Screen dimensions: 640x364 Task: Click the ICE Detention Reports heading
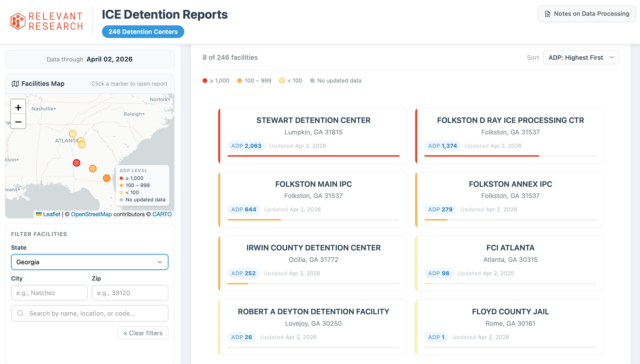point(165,15)
